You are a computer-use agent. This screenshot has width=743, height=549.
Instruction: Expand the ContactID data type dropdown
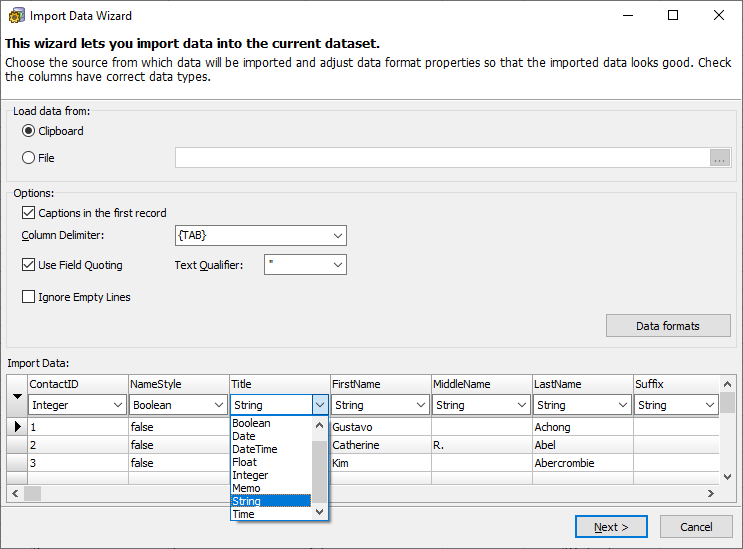tap(118, 405)
